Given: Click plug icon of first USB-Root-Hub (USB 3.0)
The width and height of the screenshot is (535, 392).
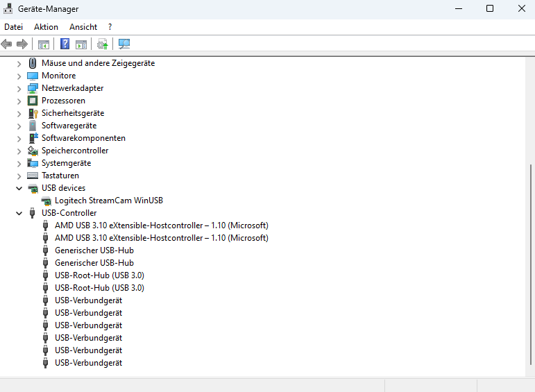Looking at the screenshot, I should 45,275.
